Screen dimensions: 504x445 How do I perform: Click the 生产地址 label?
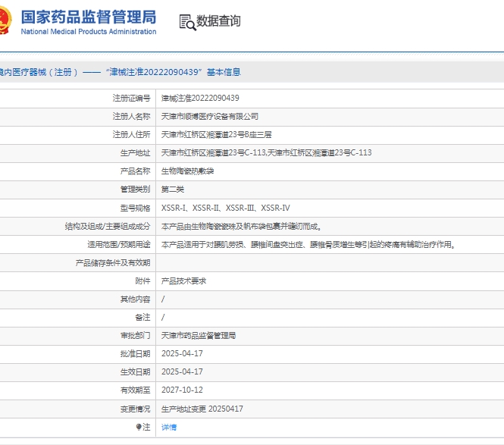click(135, 152)
